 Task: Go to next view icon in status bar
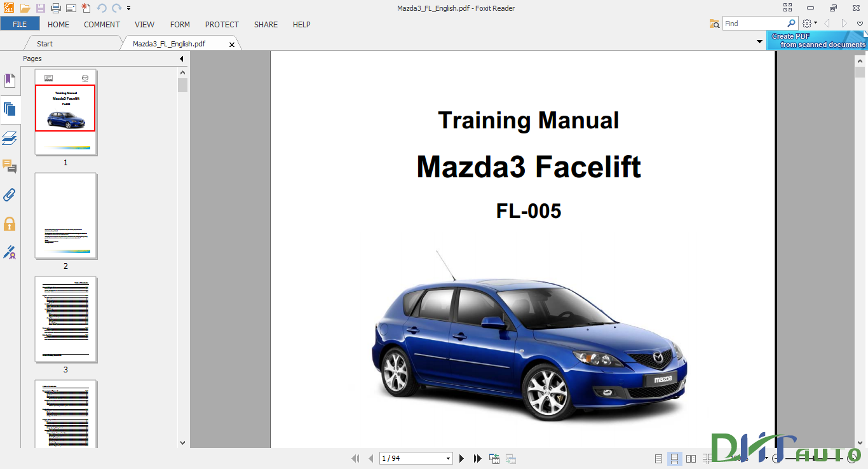[x=510, y=458]
